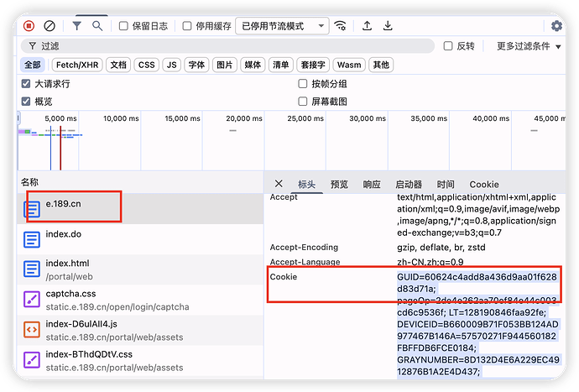Open the 启动器 tab
The width and height of the screenshot is (579, 392).
tap(409, 185)
